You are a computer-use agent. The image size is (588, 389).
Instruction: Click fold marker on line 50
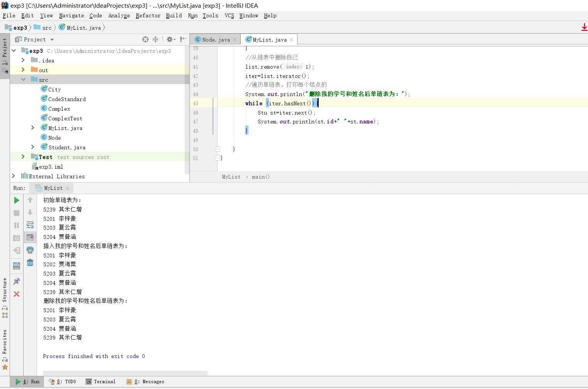(x=218, y=149)
